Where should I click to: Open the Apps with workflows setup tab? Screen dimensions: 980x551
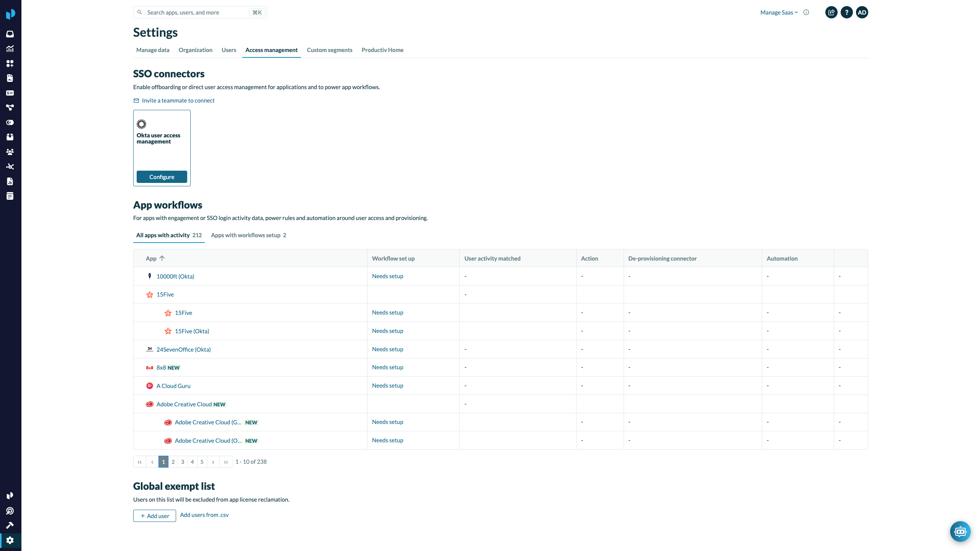pyautogui.click(x=246, y=235)
